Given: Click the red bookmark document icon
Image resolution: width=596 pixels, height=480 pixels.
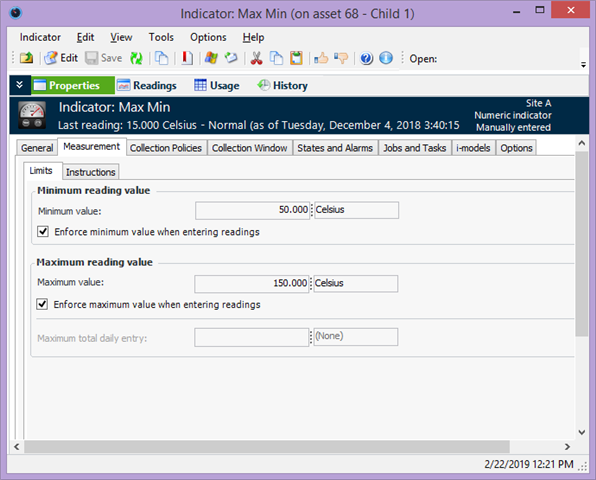Looking at the screenshot, I should click(187, 58).
